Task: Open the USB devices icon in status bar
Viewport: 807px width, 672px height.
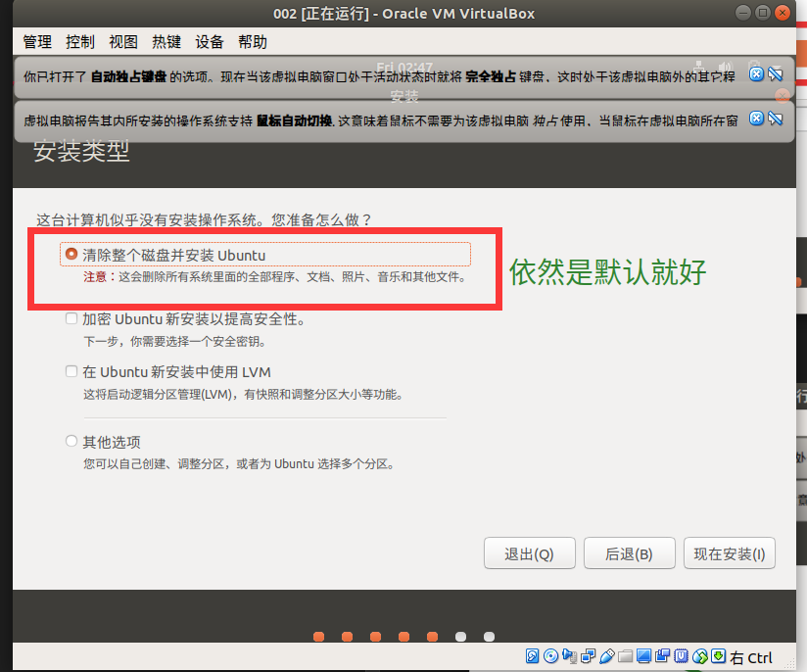Action: click(x=607, y=656)
